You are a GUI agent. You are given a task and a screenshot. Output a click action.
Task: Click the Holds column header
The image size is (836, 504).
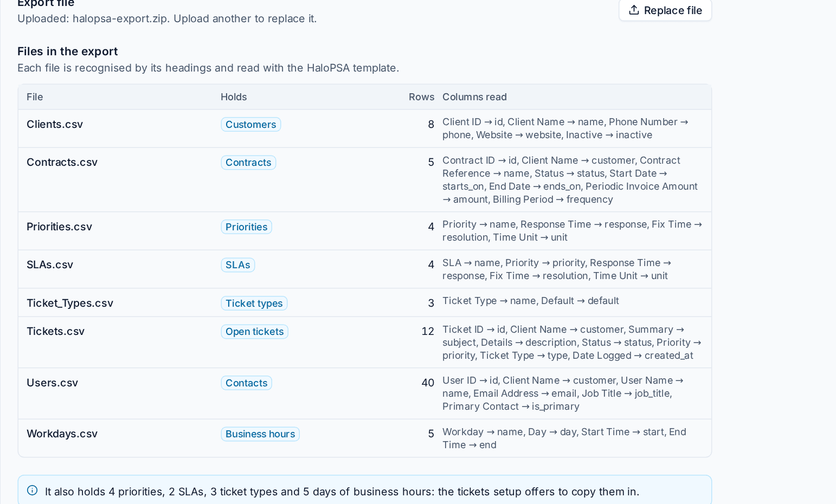[234, 97]
